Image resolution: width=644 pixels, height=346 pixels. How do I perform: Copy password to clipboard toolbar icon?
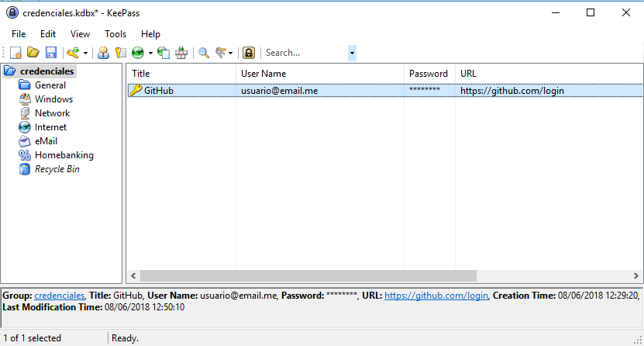click(120, 53)
